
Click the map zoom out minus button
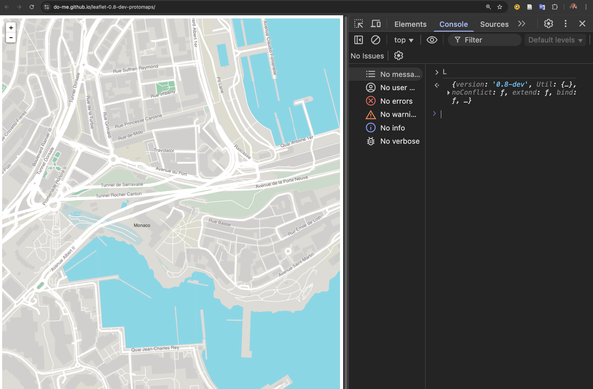[x=11, y=37]
